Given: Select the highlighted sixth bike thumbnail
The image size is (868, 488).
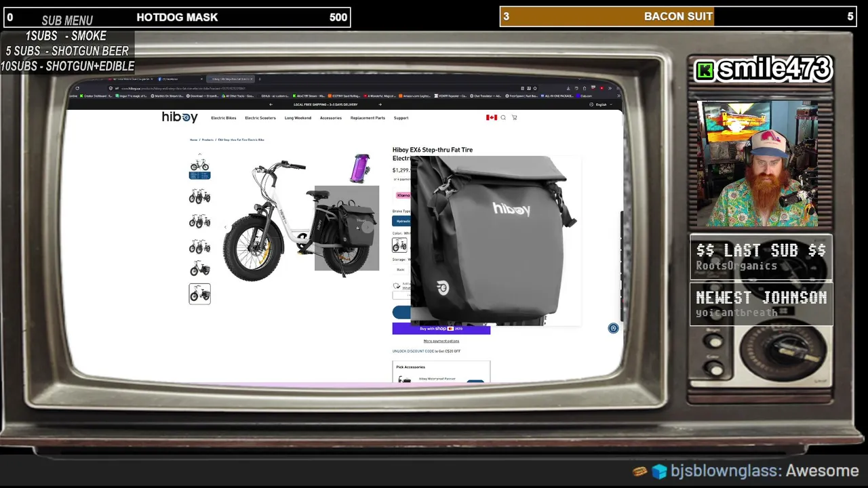Looking at the screenshot, I should click(199, 293).
